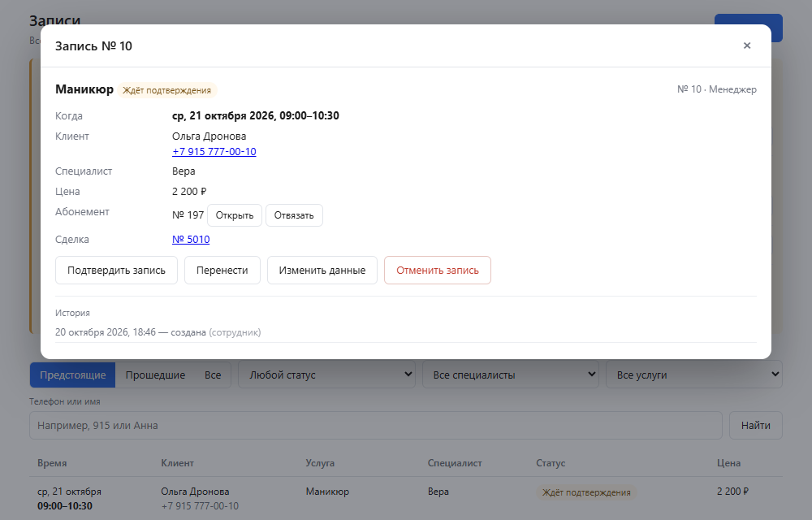Open Изменить данные to edit the booking
Screen dimensions: 812x520
[x=322, y=271]
